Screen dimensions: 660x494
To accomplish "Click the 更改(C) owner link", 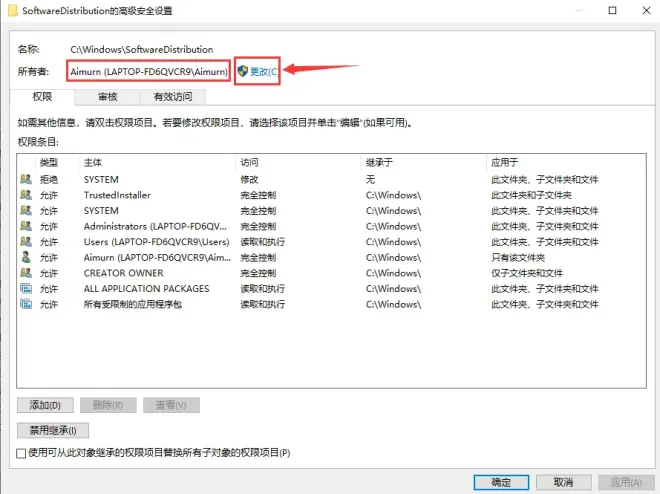I will pos(264,72).
